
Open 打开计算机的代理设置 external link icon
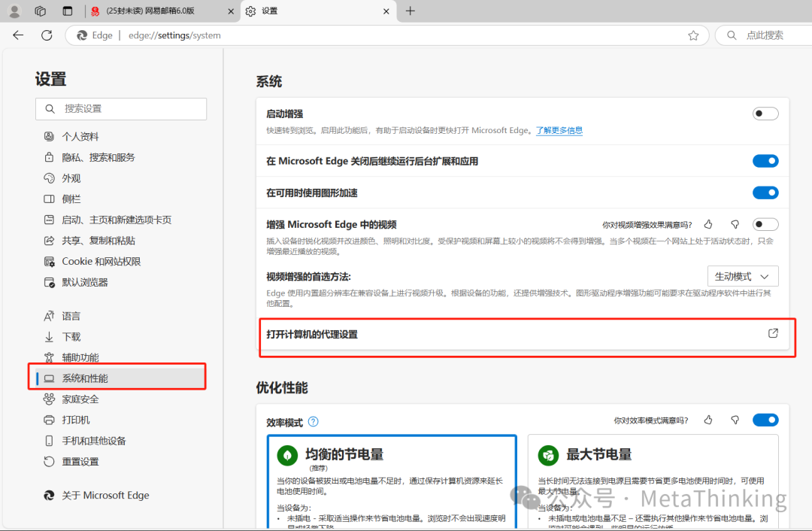point(773,334)
